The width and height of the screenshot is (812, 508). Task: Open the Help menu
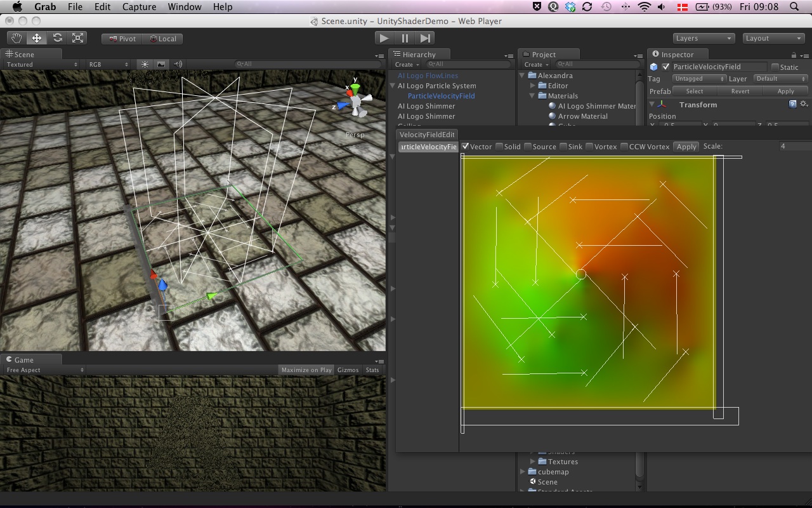(223, 6)
